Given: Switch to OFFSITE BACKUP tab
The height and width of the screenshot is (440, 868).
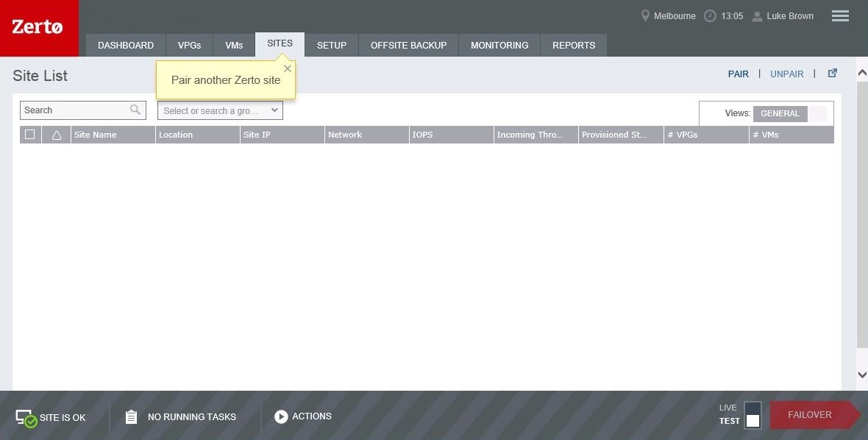Looking at the screenshot, I should pos(408,46).
